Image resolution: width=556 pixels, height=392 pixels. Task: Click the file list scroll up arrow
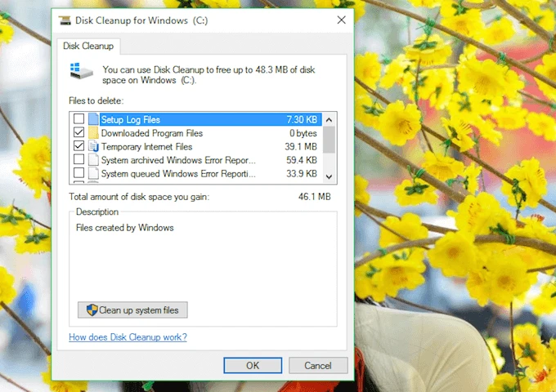329,120
